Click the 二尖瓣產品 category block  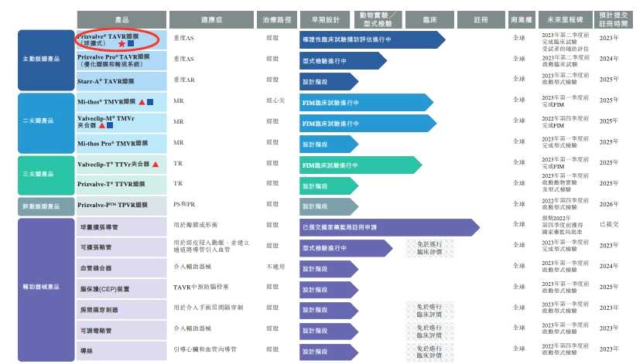pyautogui.click(x=46, y=123)
